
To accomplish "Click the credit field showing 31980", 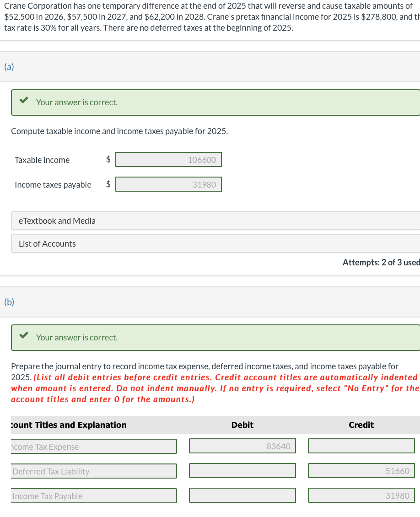I will pos(361,495).
